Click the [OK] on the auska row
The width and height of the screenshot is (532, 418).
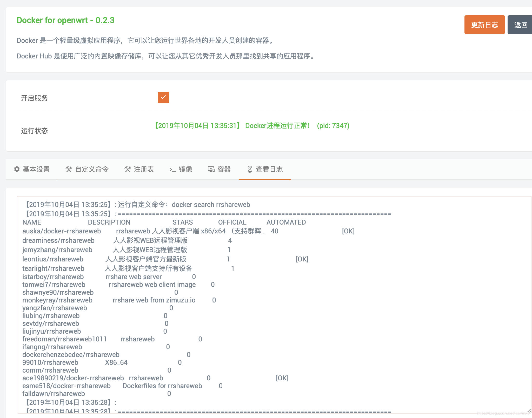click(x=348, y=231)
